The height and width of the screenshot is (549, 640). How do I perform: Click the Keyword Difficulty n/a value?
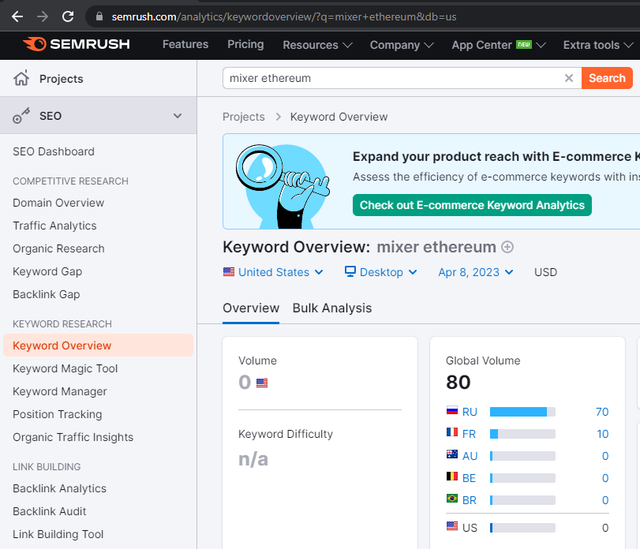pyautogui.click(x=253, y=459)
